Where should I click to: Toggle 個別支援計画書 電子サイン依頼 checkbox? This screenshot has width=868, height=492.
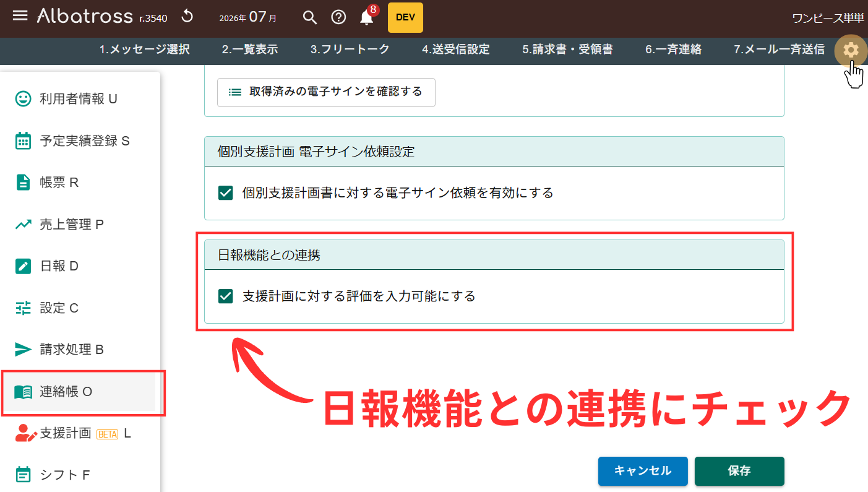click(x=226, y=193)
